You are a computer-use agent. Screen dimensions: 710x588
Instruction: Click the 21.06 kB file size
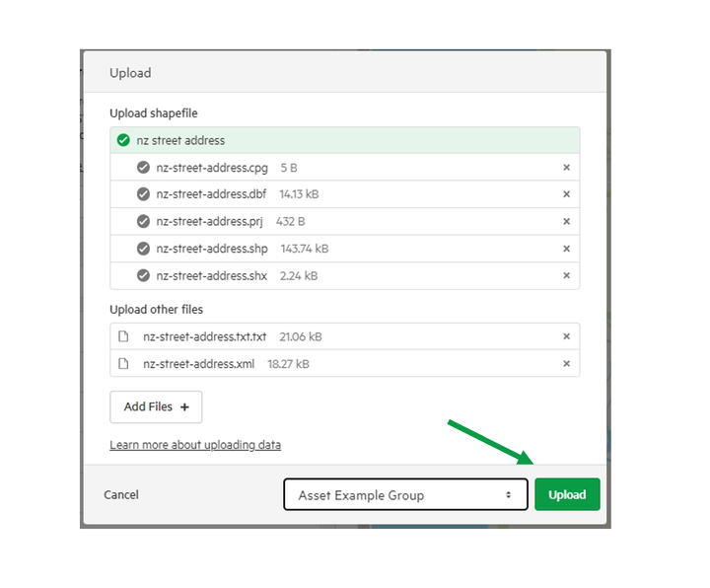[301, 337]
